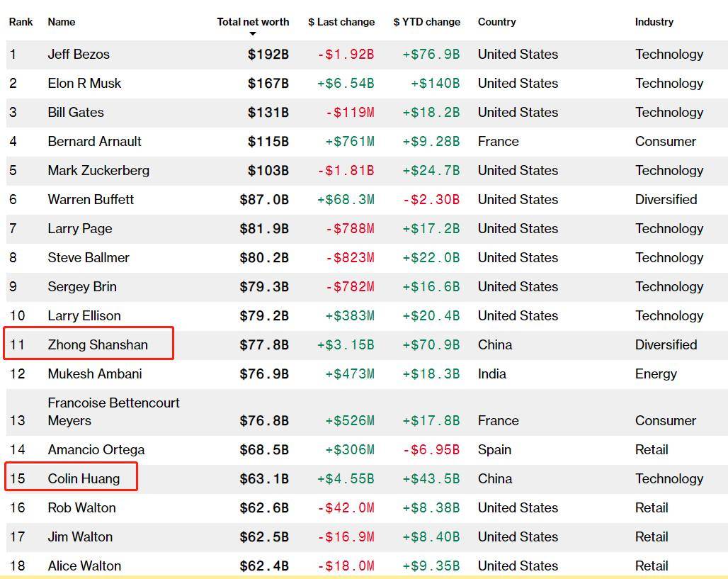Select the -$2.30B YTD change value

pyautogui.click(x=431, y=199)
